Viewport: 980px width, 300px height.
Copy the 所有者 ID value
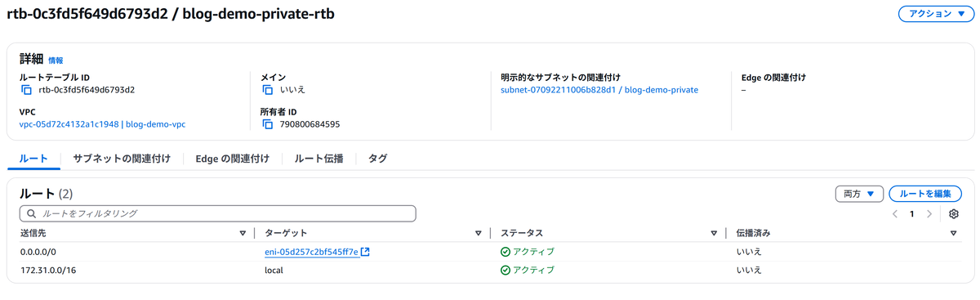267,124
